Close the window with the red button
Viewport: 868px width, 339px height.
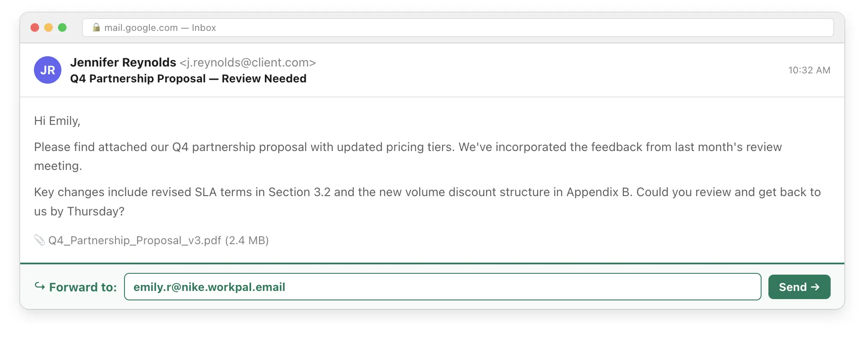(x=35, y=27)
